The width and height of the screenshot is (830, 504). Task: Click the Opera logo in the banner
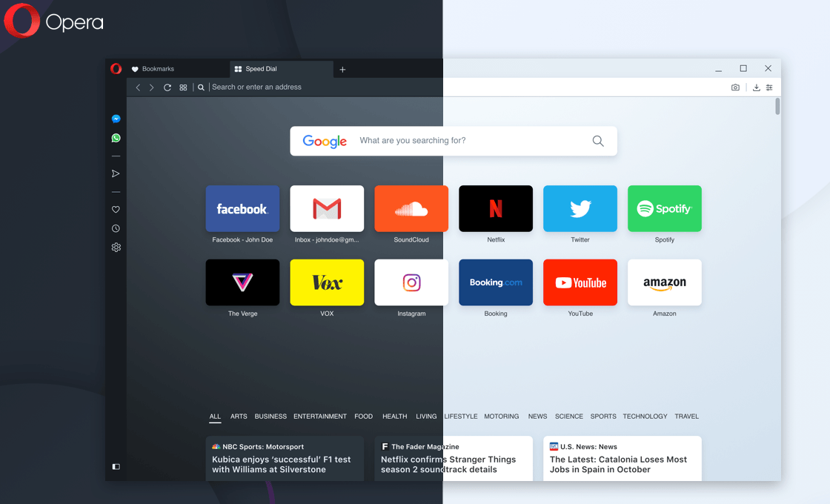(x=53, y=21)
